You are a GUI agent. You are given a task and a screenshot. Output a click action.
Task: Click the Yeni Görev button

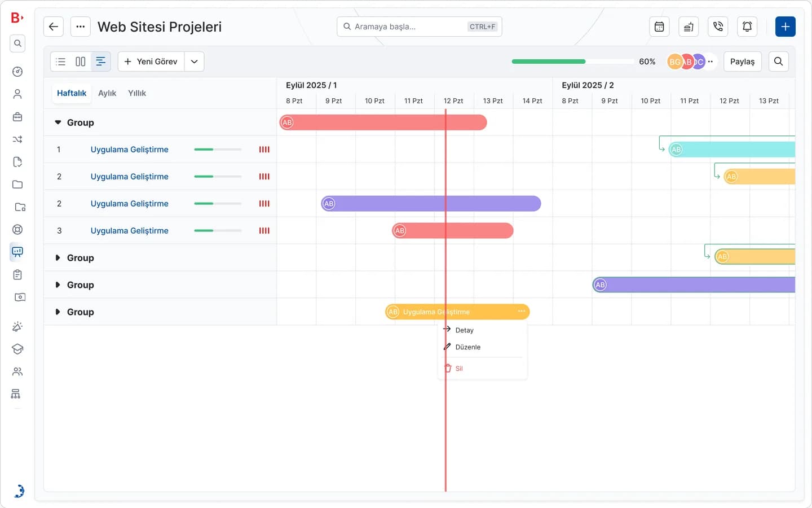pyautogui.click(x=151, y=62)
